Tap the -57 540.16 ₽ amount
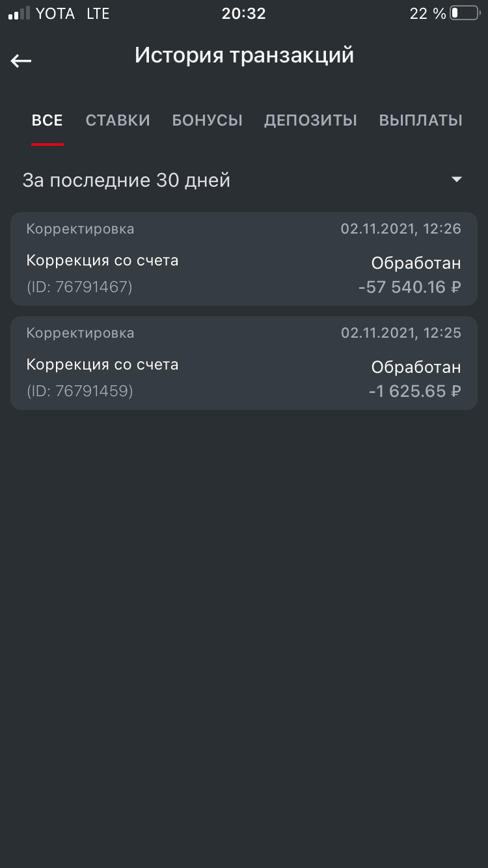The height and width of the screenshot is (868, 488). [x=409, y=287]
